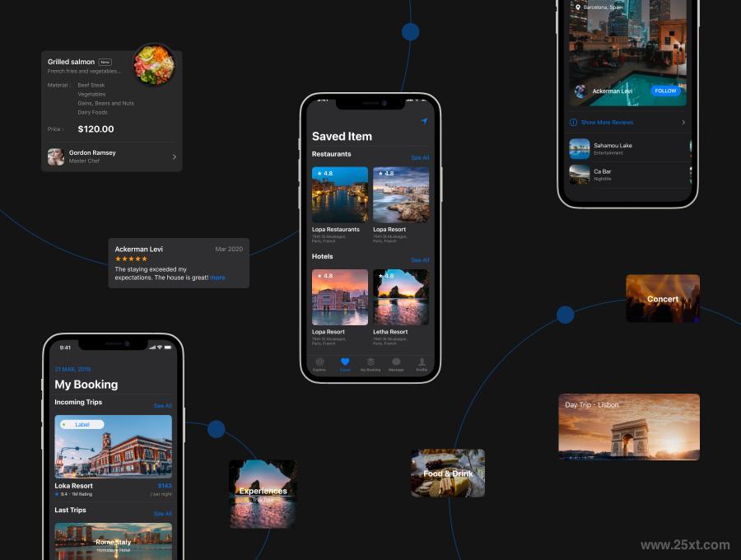Click the Sahamou Lake thumbnail icon
This screenshot has height=560, width=741.
pyautogui.click(x=580, y=149)
